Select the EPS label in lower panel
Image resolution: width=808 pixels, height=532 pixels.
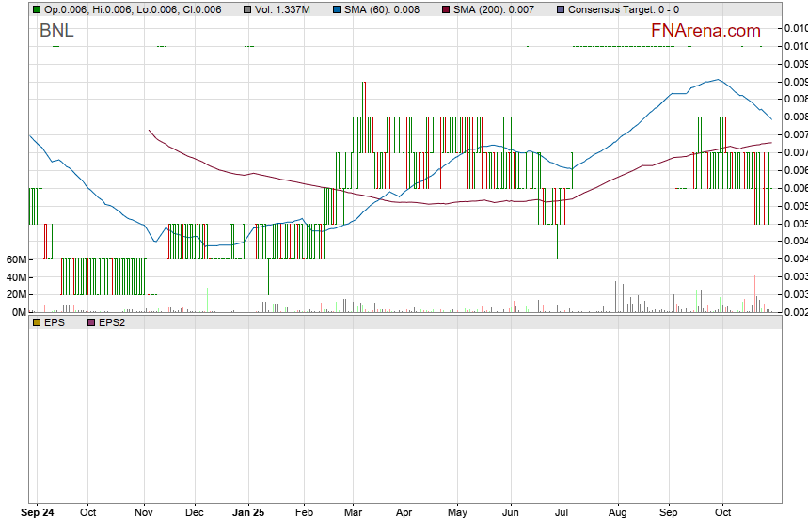pyautogui.click(x=54, y=322)
